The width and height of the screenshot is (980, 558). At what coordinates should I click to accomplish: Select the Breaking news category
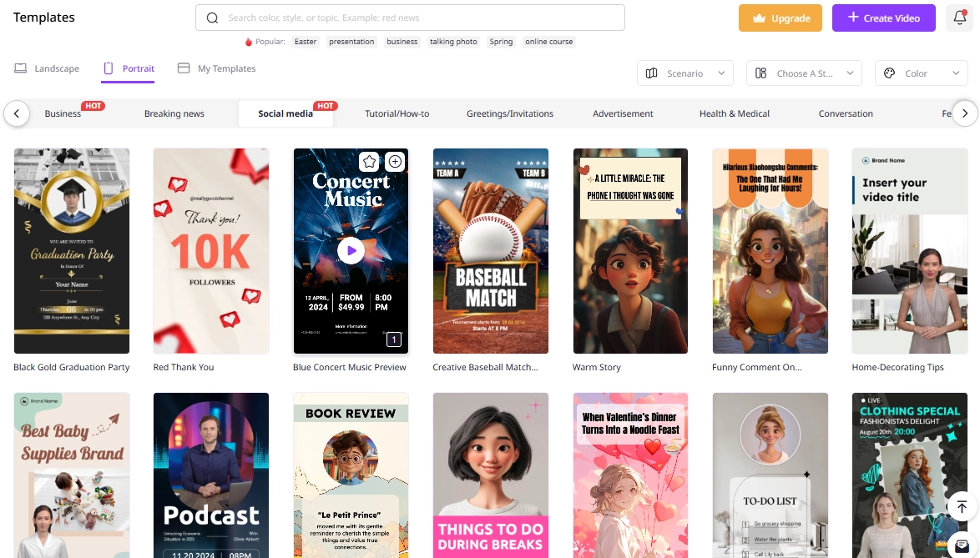pos(174,113)
